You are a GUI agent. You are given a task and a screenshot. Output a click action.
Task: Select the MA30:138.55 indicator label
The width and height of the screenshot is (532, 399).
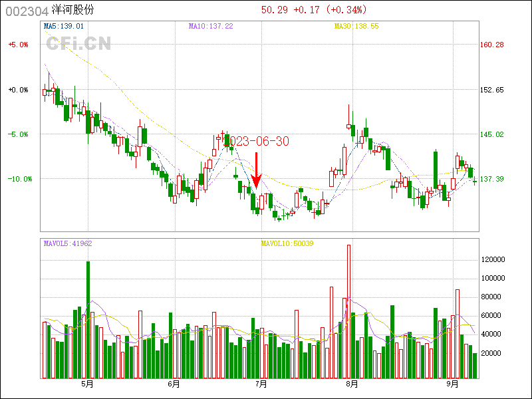pos(356,26)
